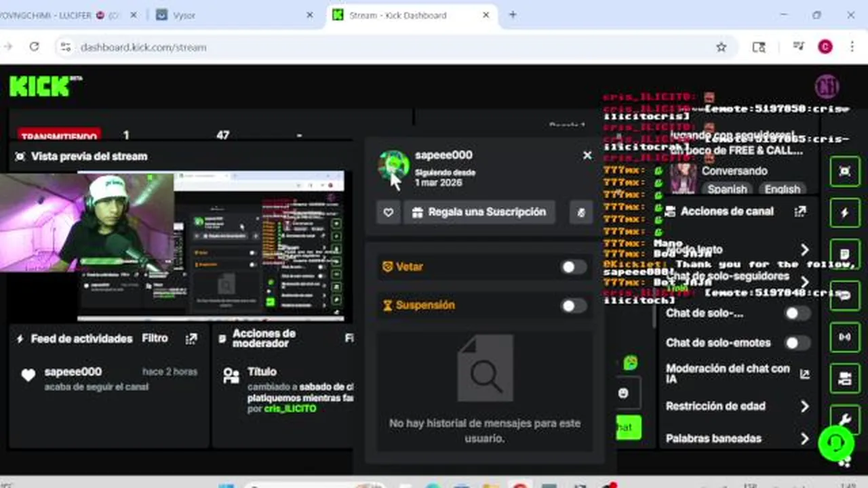The height and width of the screenshot is (488, 868).
Task: Open the emoji picker smiley icon
Action: 623,392
